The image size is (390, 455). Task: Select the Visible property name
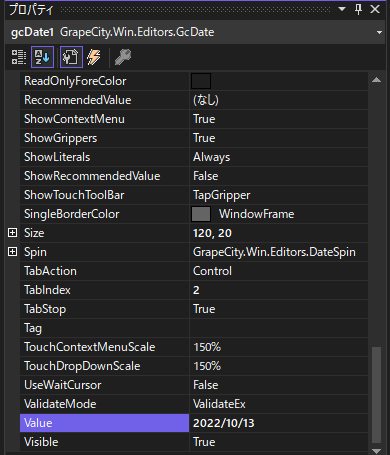tap(41, 442)
